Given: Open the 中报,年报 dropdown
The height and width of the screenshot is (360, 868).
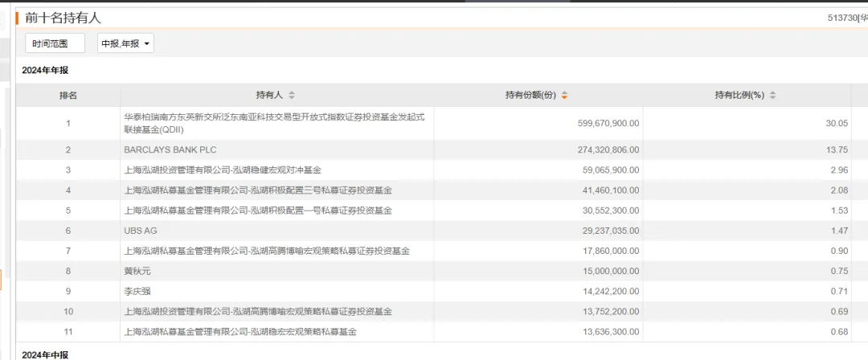Looking at the screenshot, I should [125, 43].
